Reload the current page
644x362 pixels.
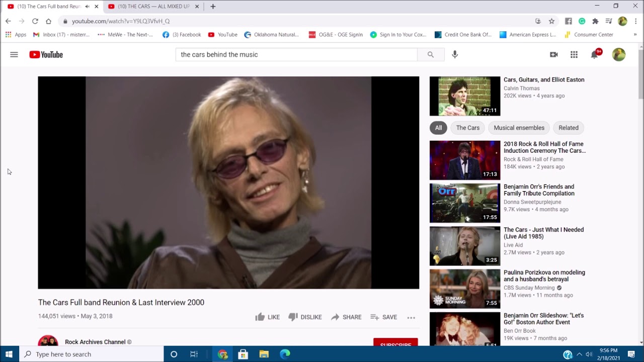pyautogui.click(x=35, y=21)
